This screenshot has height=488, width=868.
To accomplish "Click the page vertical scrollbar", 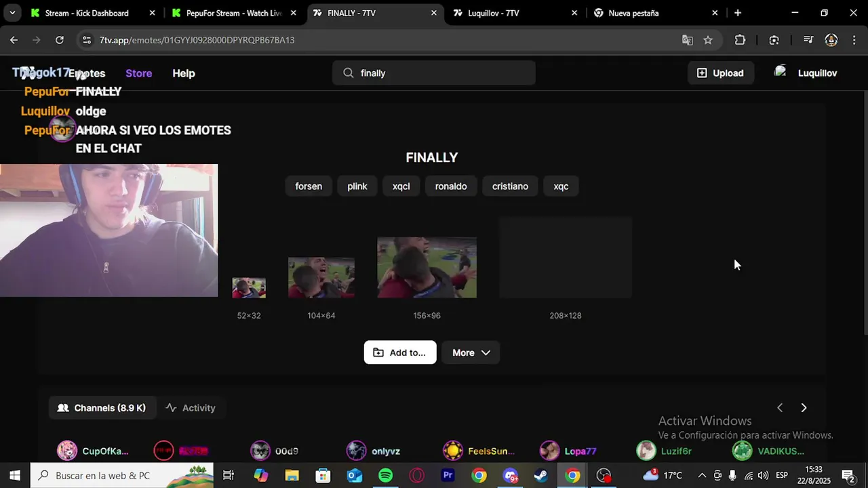I will pos(865,211).
